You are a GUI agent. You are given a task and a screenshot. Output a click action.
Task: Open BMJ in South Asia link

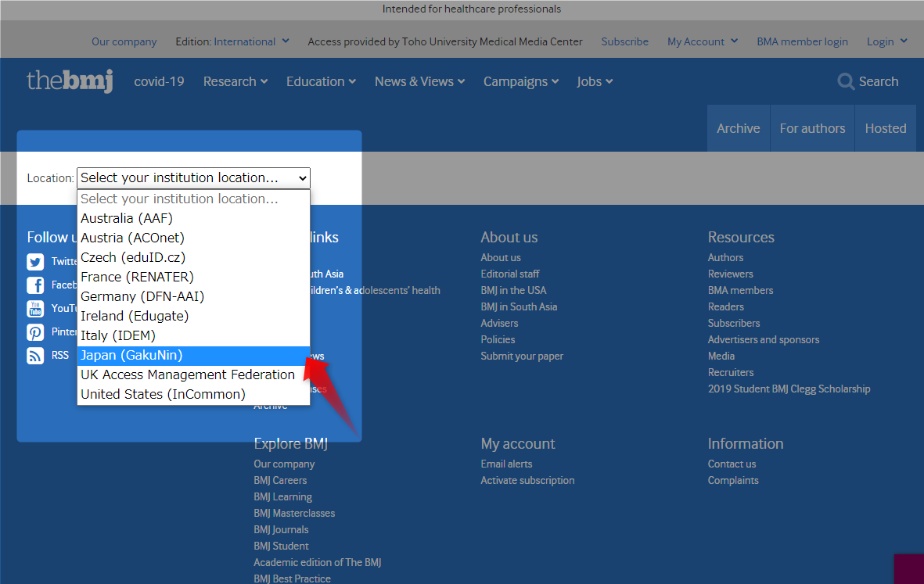click(519, 306)
